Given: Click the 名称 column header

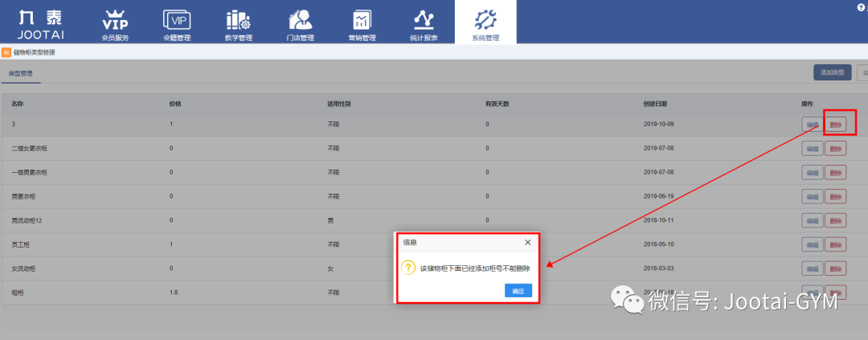Looking at the screenshot, I should (17, 104).
